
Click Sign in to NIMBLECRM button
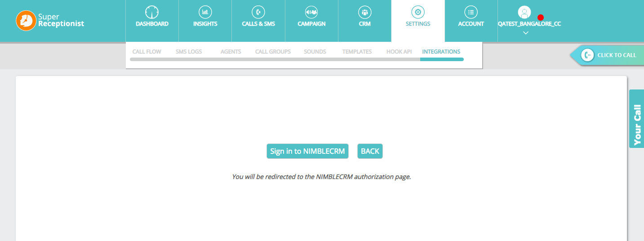point(307,151)
